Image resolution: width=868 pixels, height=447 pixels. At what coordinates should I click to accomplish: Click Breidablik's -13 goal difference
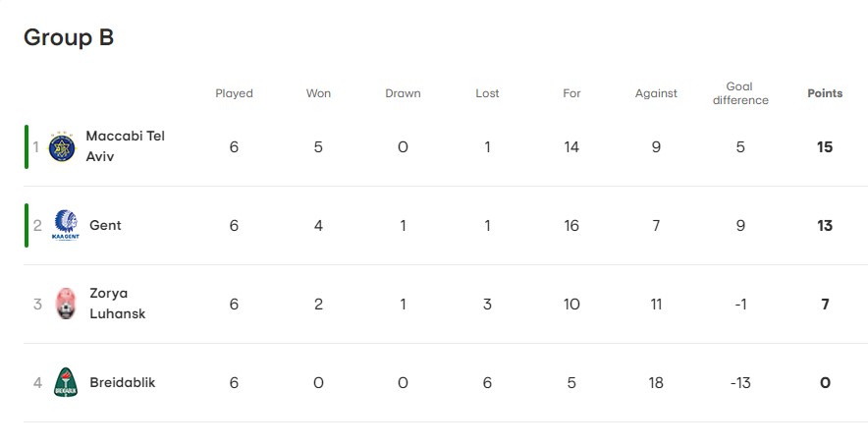(740, 383)
